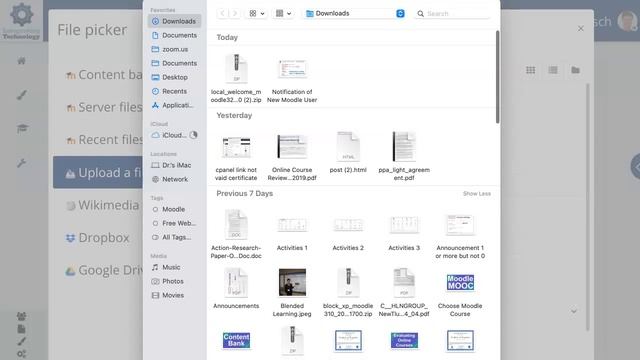Select Action-Research-Paper doc file
This screenshot has width=640, height=360.
click(x=236, y=234)
